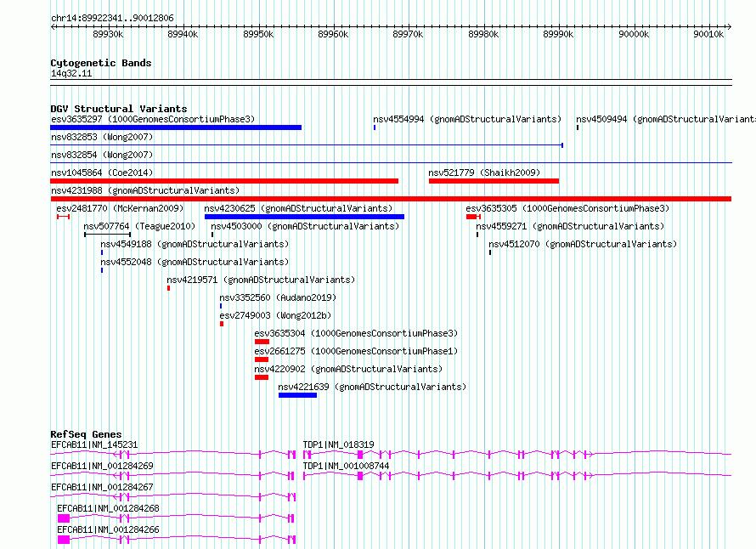Open the EFCAB11|NM_001284267 gene label

point(102,487)
